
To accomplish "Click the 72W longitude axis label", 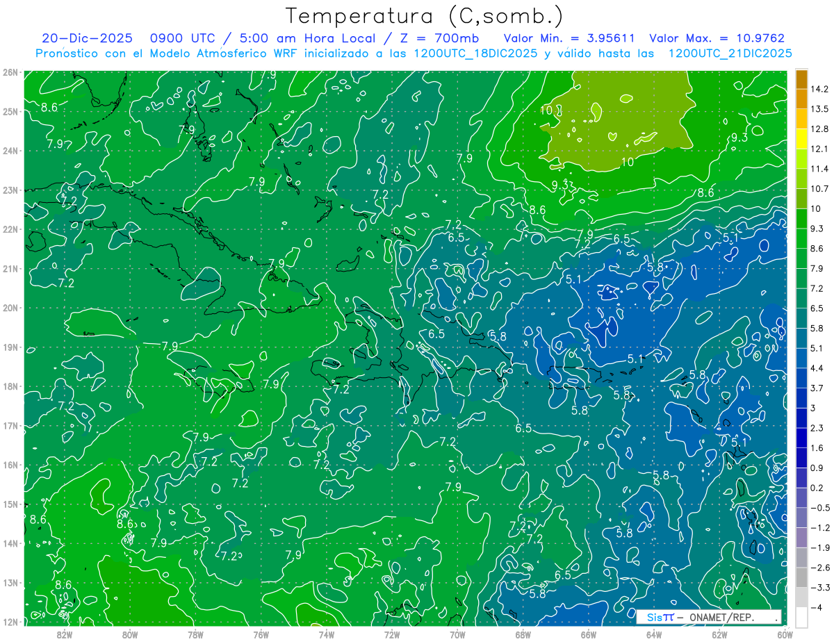I will [392, 634].
